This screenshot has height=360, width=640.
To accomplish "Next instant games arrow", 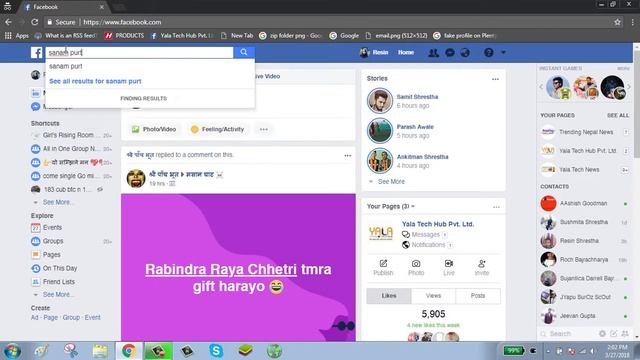I will [x=629, y=87].
